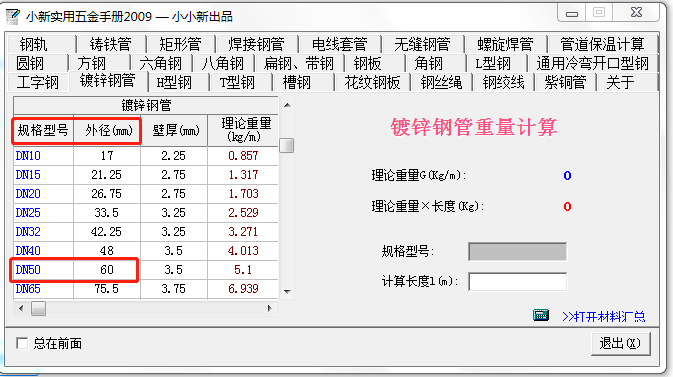Viewport: 673px width, 377px height.
Task: Click the horizontal scroll left arrow
Action: (21, 308)
